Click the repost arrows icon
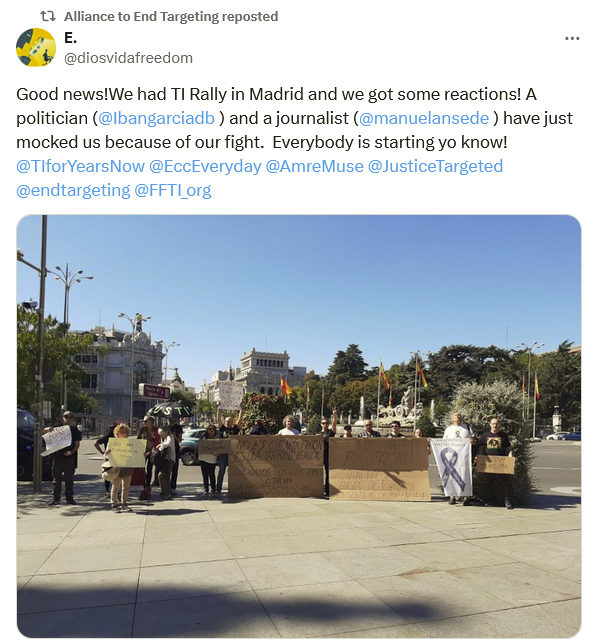Image resolution: width=598 pixels, height=642 pixels. pyautogui.click(x=48, y=16)
